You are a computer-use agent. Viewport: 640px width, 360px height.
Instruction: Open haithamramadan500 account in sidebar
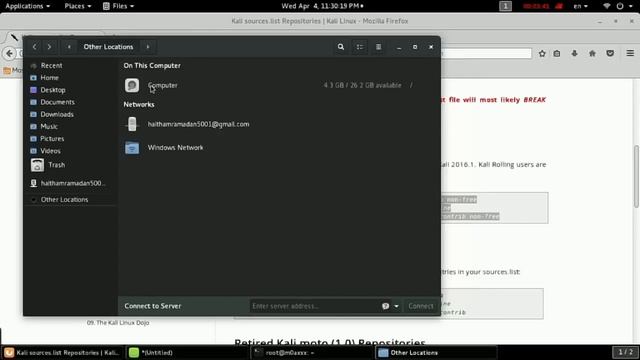click(73, 183)
